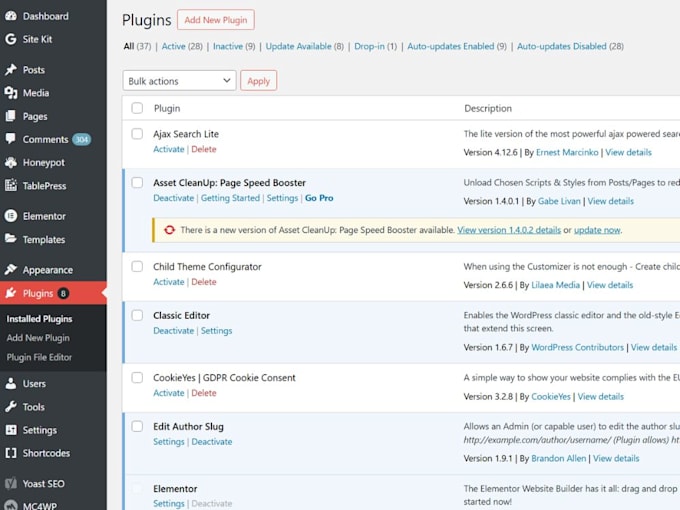Click the Settings sliders icon in sidebar
This screenshot has width=680, height=510.
point(11,430)
